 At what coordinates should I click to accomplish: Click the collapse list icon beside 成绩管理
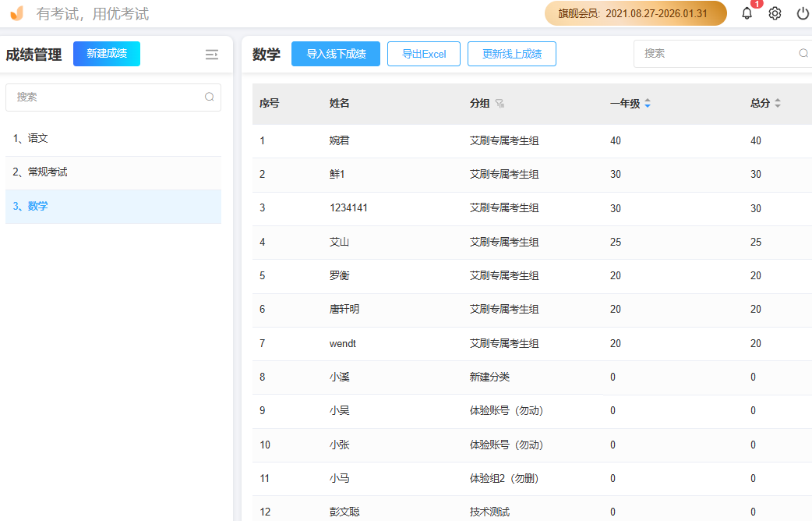[211, 55]
